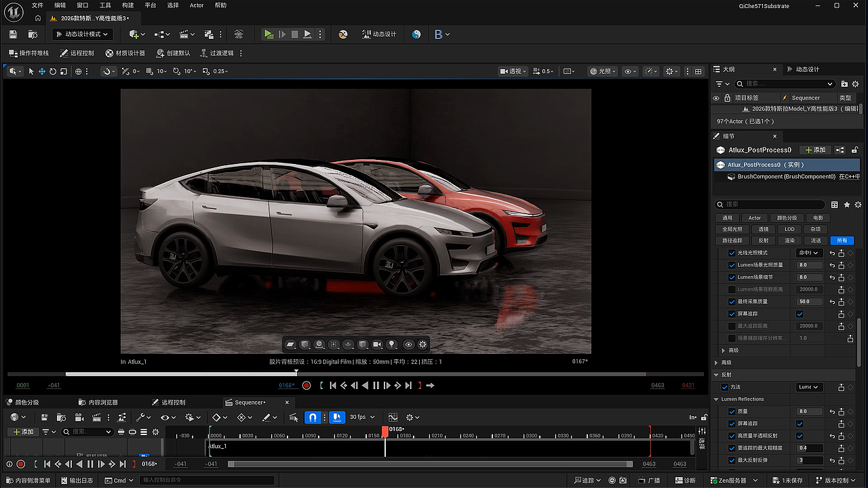Screen dimensions: 868x488
Task: Open Sequencer curve editor icon
Action: pos(393,418)
